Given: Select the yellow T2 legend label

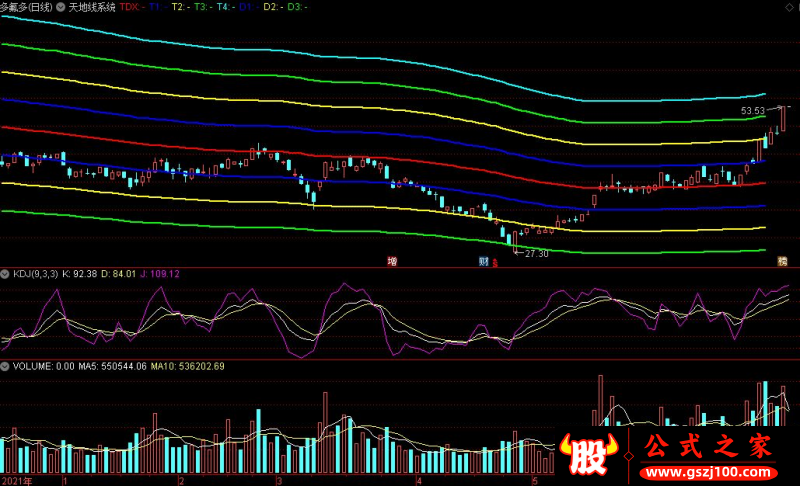Looking at the screenshot, I should 181,7.
